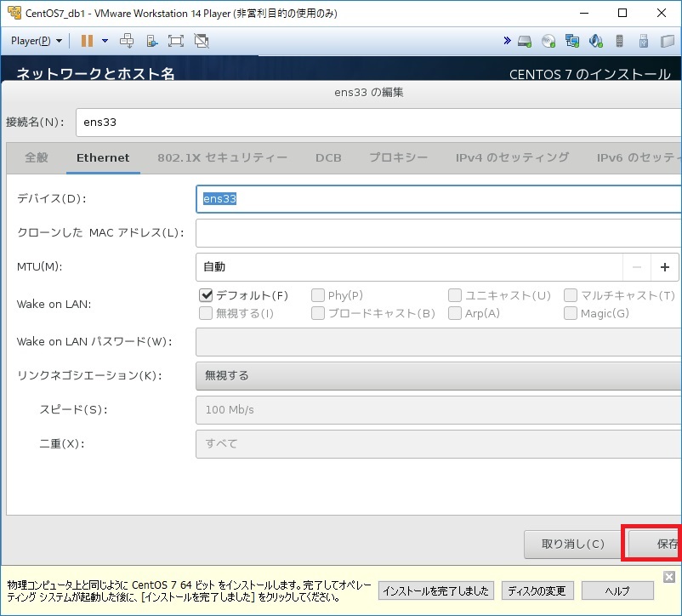682x616 pixels.
Task: Enter full screen mode icon
Action: click(x=176, y=41)
